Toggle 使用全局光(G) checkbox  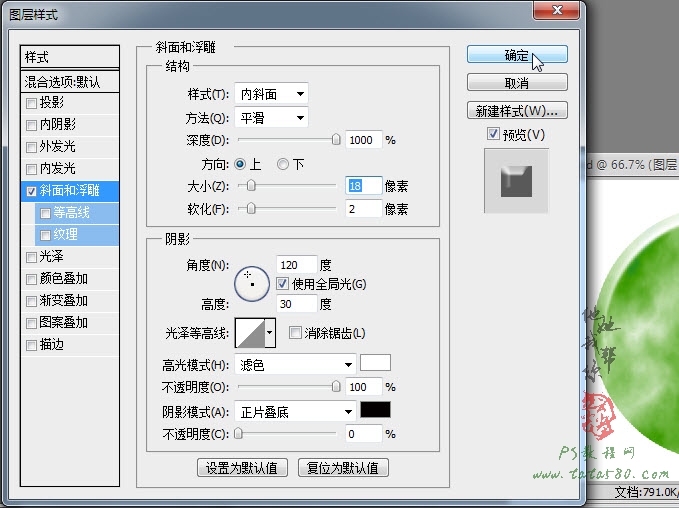(282, 284)
